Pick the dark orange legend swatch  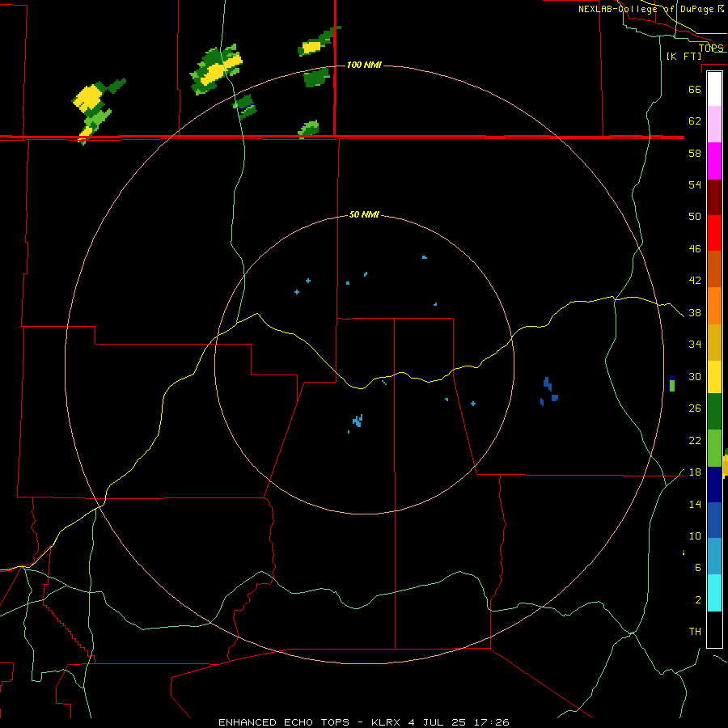click(x=714, y=269)
